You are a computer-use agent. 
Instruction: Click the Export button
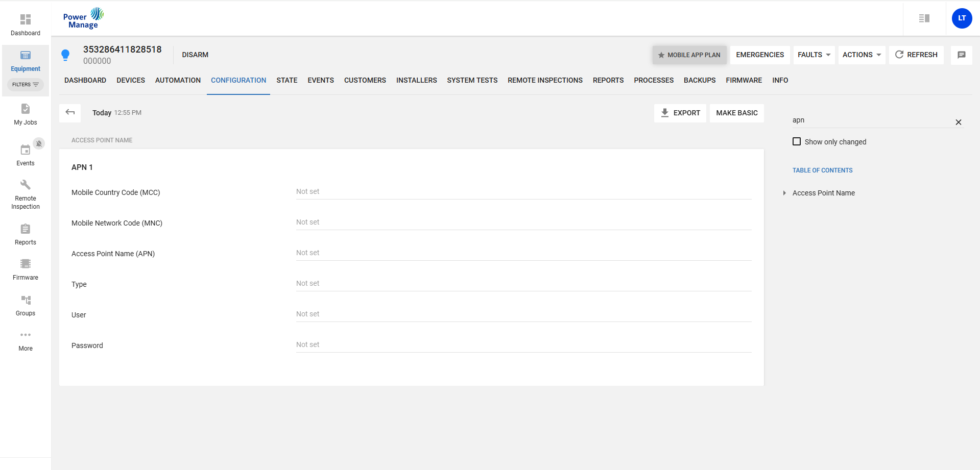(x=680, y=113)
